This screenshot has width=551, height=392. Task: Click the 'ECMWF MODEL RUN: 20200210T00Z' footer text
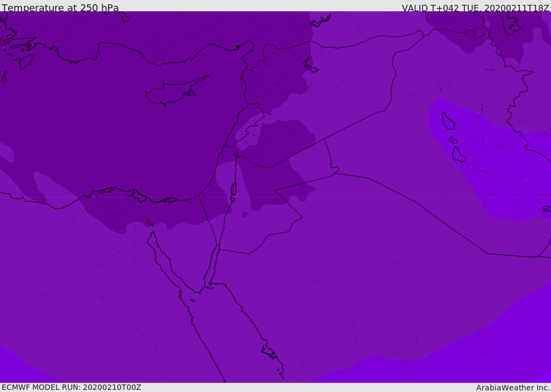point(72,387)
